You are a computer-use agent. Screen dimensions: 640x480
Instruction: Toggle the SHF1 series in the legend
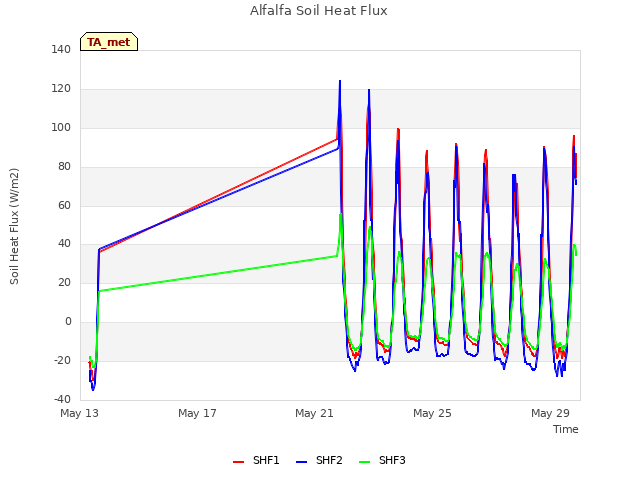tap(256, 460)
